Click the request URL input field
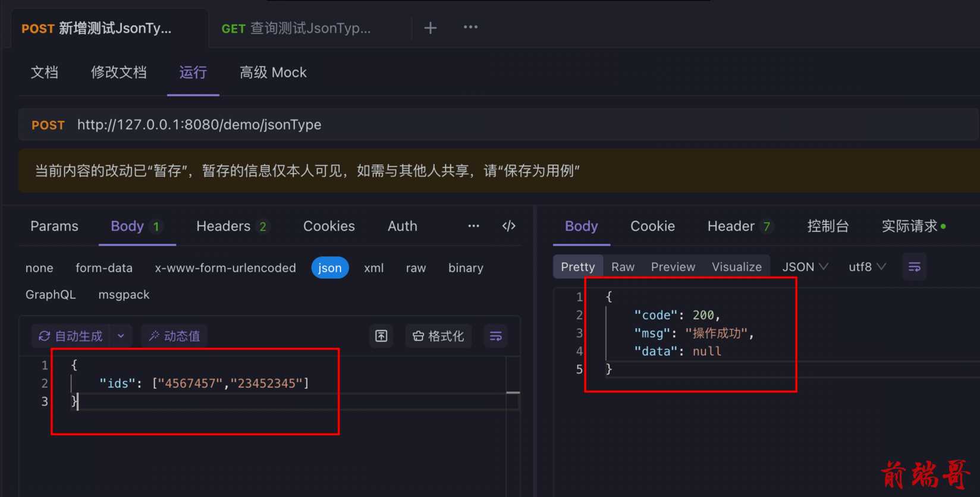980x497 pixels. [x=498, y=125]
